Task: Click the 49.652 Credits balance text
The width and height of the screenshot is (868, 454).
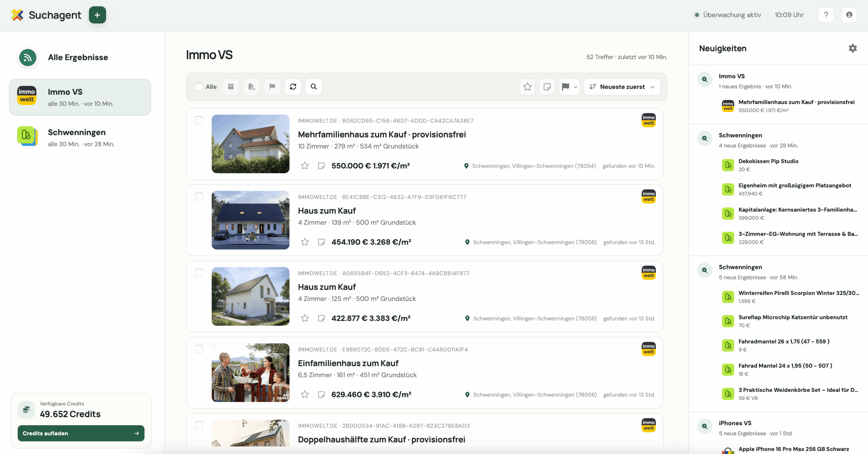Action: tap(70, 414)
